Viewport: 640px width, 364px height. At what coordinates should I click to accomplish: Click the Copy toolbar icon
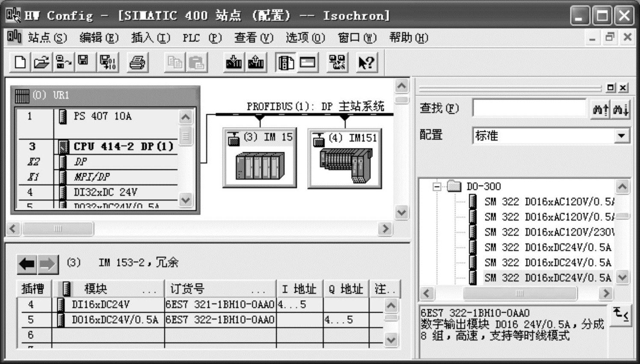point(175,62)
